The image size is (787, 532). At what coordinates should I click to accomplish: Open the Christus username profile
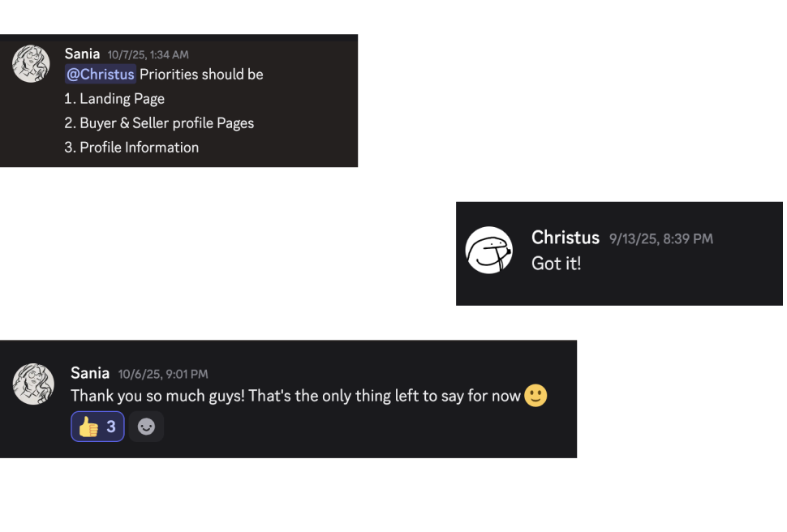coord(565,238)
